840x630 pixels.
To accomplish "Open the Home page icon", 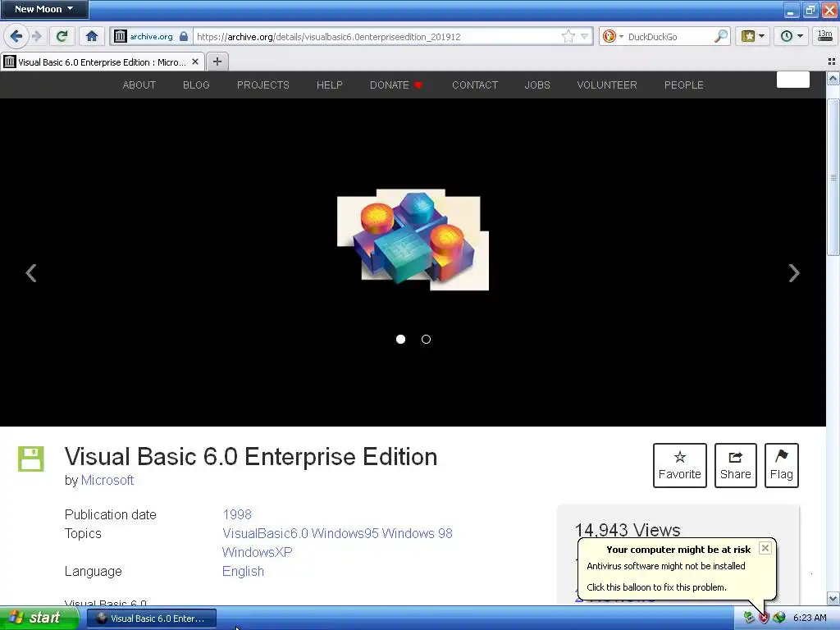I will 92,36.
